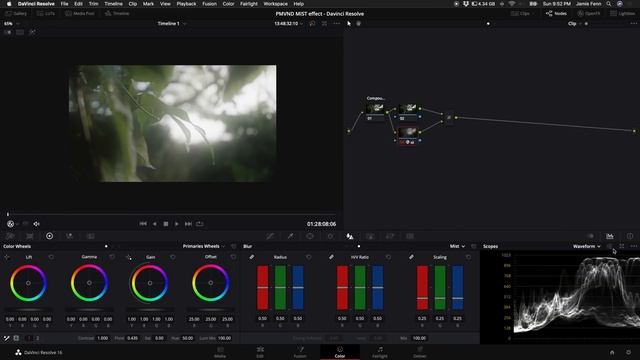The width and height of the screenshot is (640, 360).
Task: Toggle the Lightbox view
Action: pos(623,13)
